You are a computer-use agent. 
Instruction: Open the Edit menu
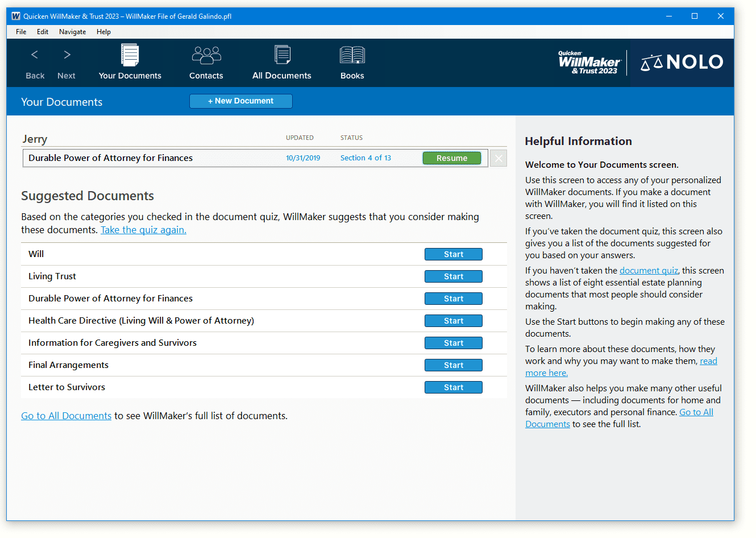click(43, 32)
